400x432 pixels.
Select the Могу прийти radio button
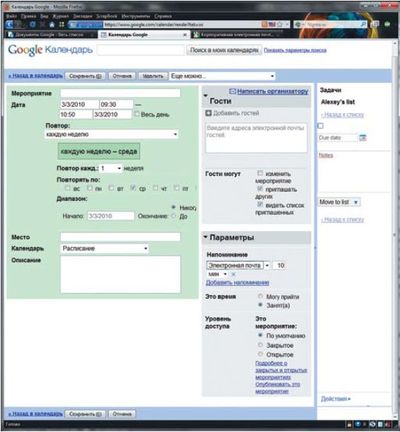point(260,296)
